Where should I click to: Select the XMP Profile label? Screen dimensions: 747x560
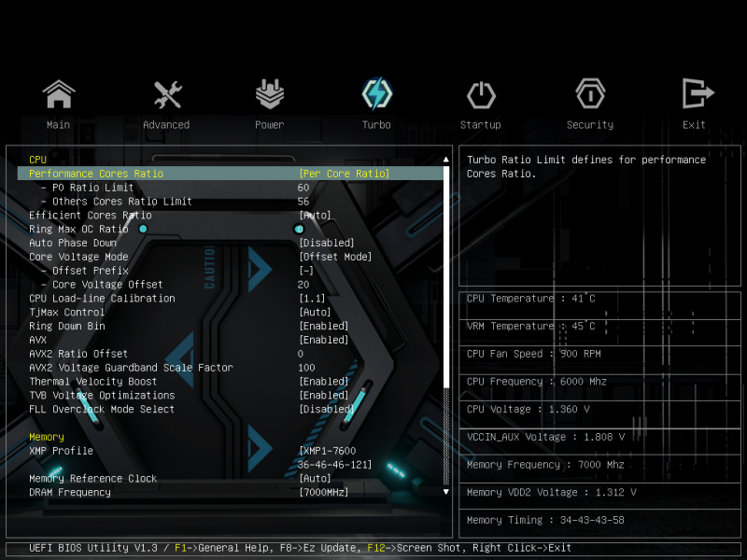click(x=61, y=451)
